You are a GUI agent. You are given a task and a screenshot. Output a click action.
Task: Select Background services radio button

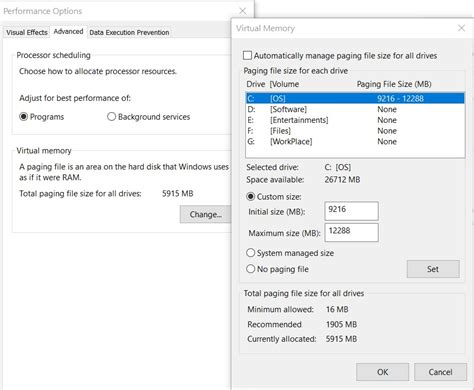(111, 117)
